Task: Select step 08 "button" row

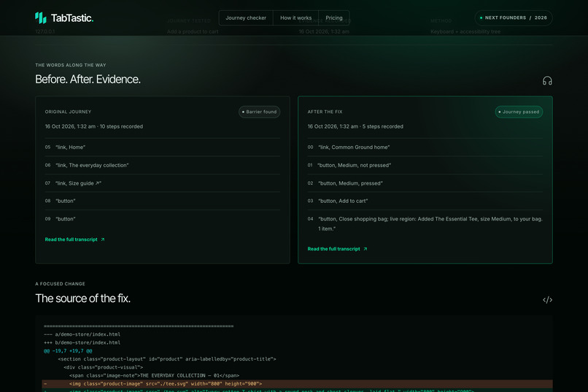Action: coord(163,201)
